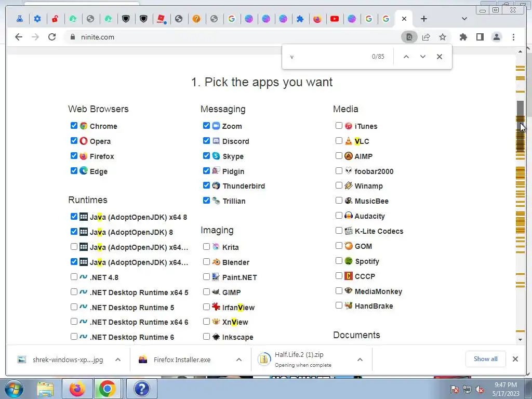The width and height of the screenshot is (532, 399).
Task: Uncheck the Skype checkbox
Action: (206, 156)
